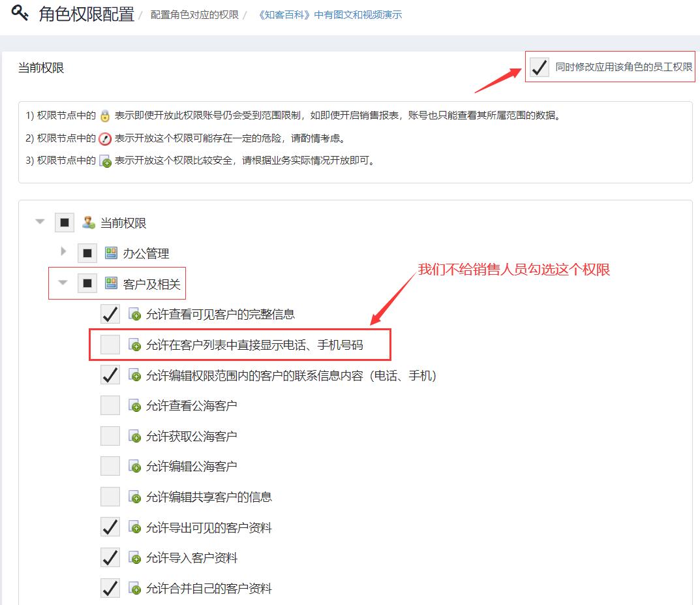The height and width of the screenshot is (605, 700).
Task: Select the 允许编辑共享客户的信息 tree item label
Action: click(x=209, y=497)
